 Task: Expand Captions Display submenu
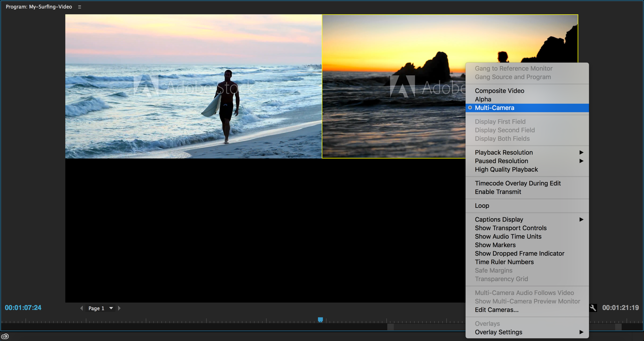527,219
